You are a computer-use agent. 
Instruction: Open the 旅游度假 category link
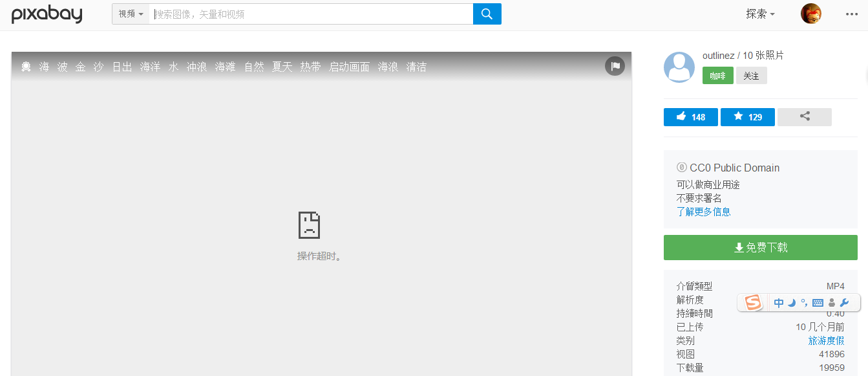tap(827, 340)
